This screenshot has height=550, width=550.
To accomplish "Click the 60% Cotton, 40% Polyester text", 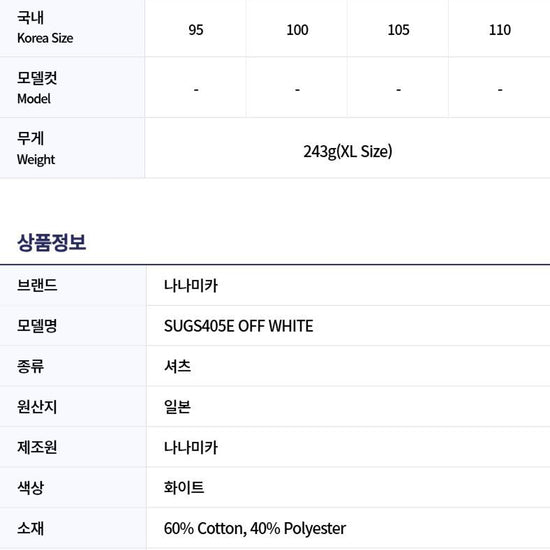I will (255, 528).
